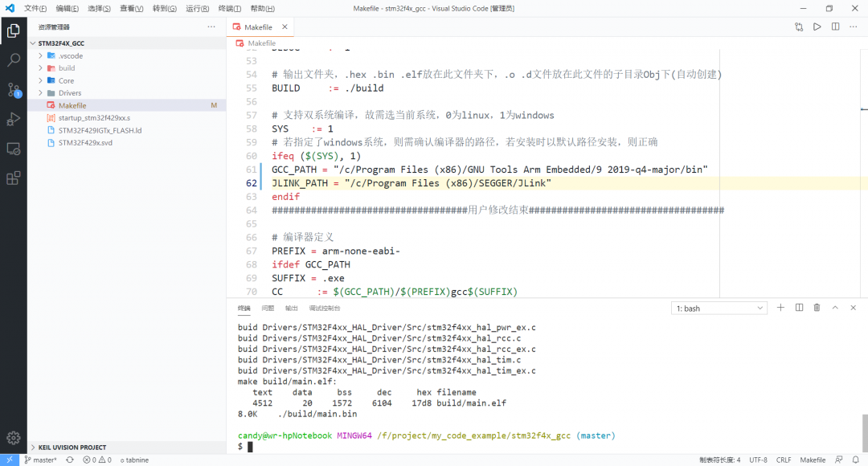Click the Manage gear icon
Screen dimensions: 868x466
pyautogui.click(x=14, y=438)
